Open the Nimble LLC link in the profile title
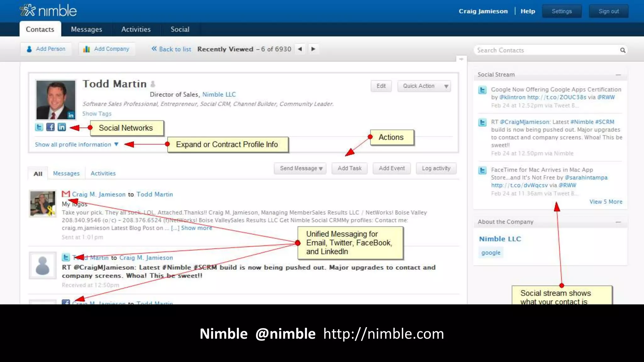 (x=219, y=94)
